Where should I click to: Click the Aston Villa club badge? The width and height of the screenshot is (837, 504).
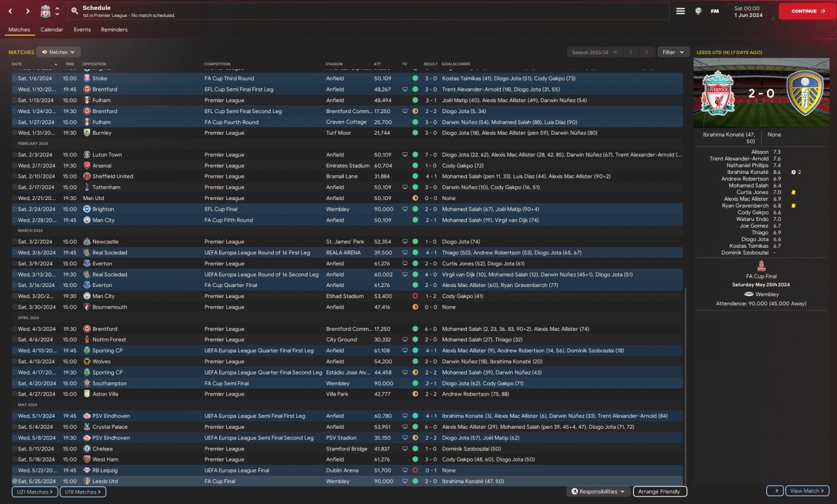pos(87,394)
